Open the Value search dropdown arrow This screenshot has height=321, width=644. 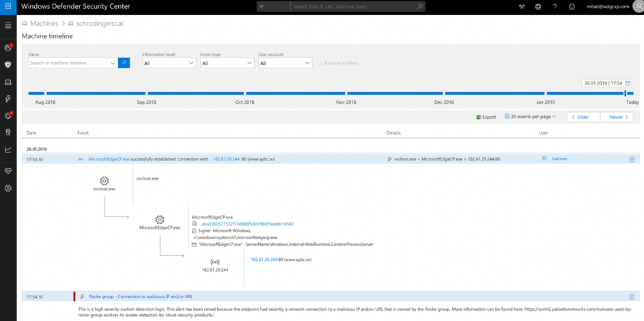pyautogui.click(x=113, y=64)
